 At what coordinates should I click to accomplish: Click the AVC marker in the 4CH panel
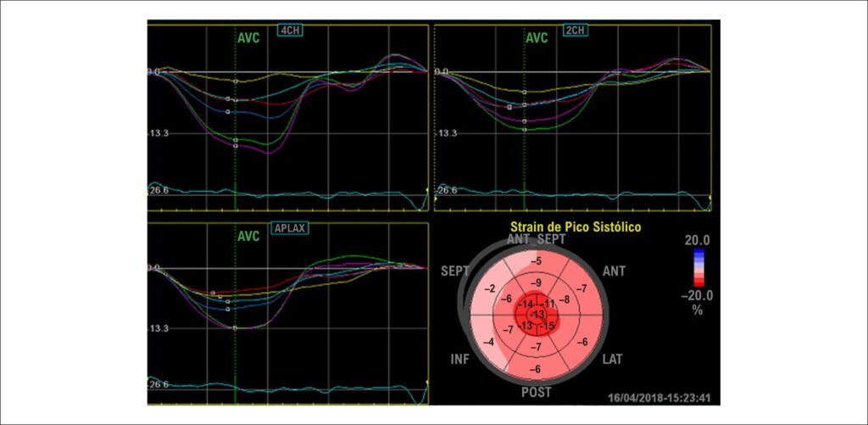pos(248,39)
